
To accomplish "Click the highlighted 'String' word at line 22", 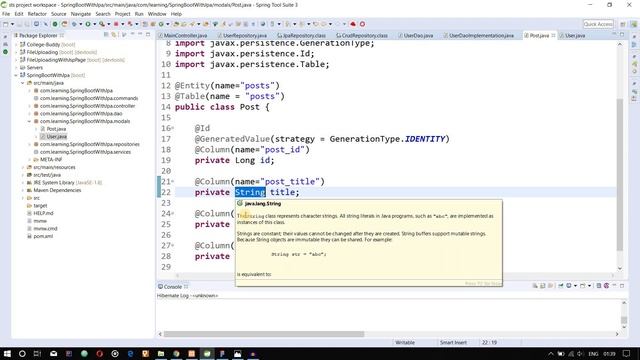I will [250, 192].
